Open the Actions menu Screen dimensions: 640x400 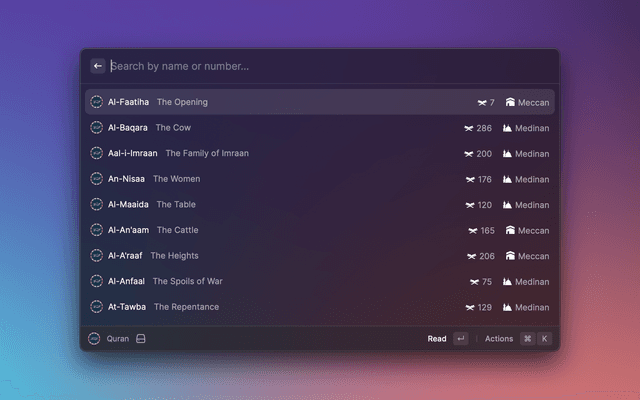click(499, 339)
